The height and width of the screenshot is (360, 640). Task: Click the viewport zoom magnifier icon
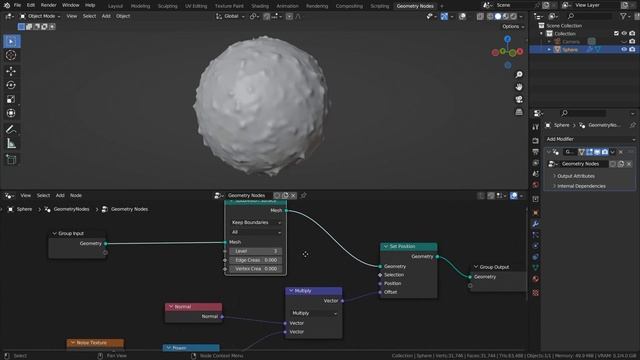(x=519, y=75)
